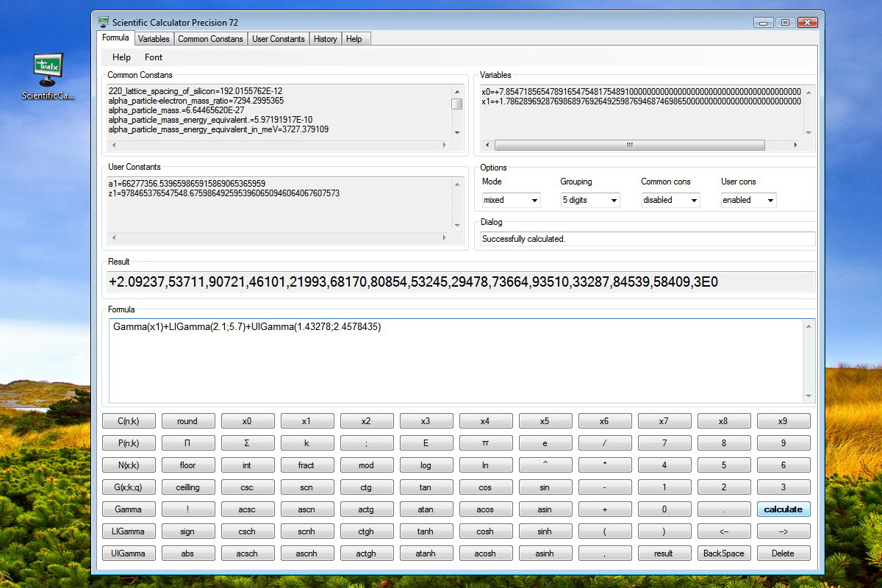Insert the Gamma function button
The height and width of the screenshot is (588, 882).
[129, 509]
